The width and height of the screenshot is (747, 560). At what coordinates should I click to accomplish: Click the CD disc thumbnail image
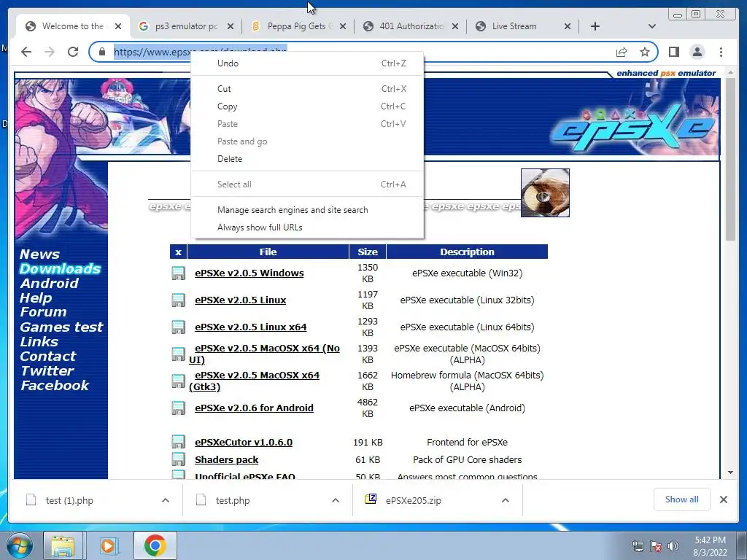(545, 192)
